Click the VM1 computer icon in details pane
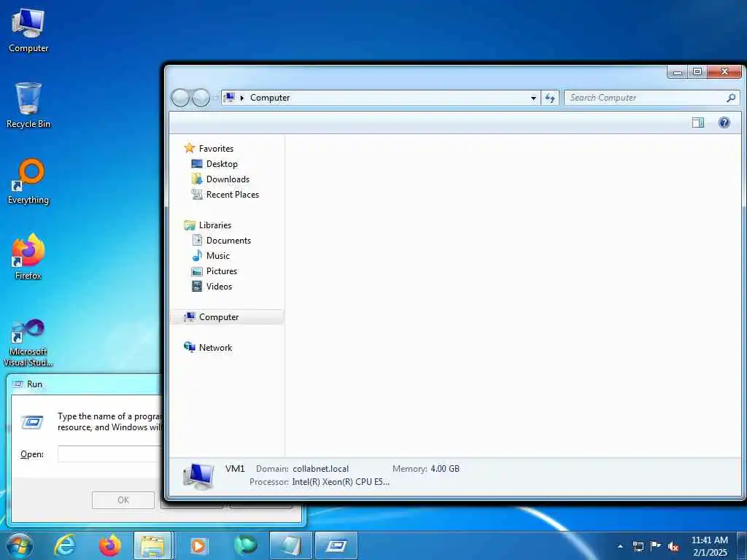747x560 pixels. tap(198, 475)
